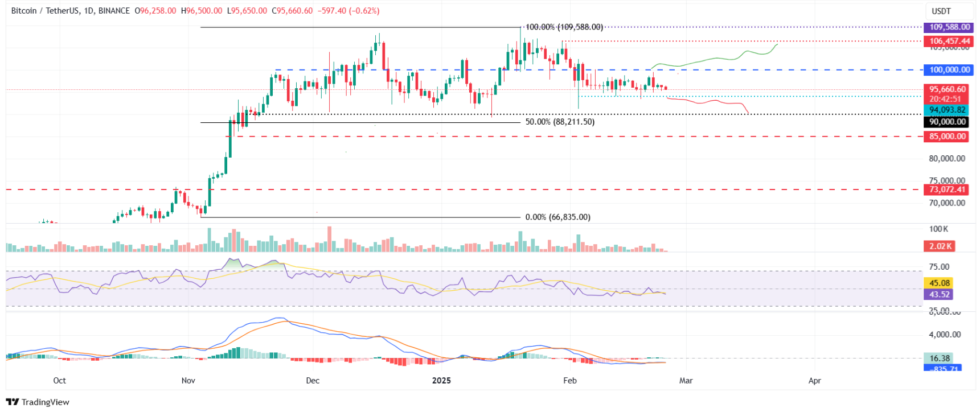Click the Mar time axis label

[686, 381]
